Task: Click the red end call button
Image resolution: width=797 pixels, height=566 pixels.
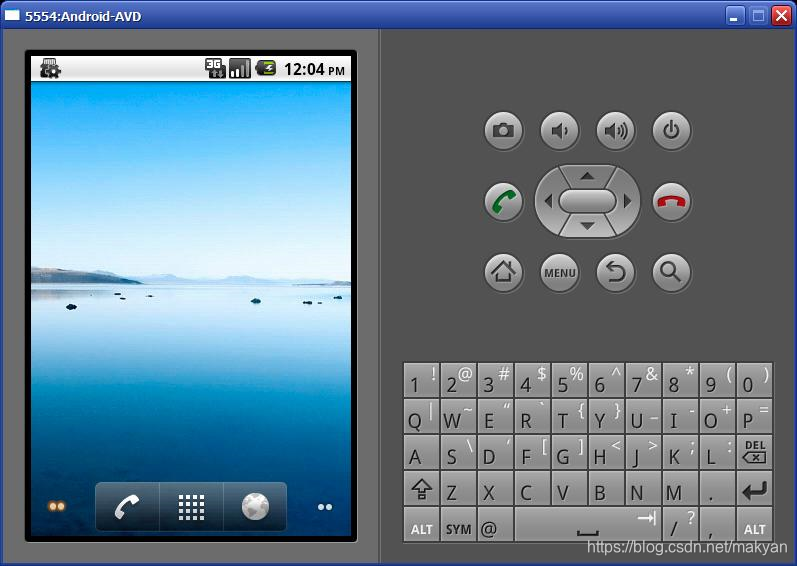Action: coord(671,202)
